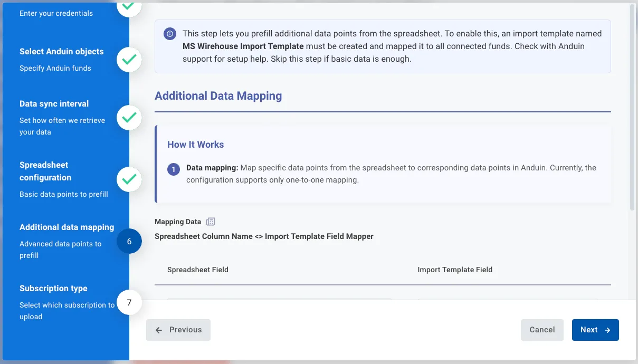This screenshot has width=638, height=364.
Task: Click the checkmark next to Data sync interval
Action: pos(129,118)
